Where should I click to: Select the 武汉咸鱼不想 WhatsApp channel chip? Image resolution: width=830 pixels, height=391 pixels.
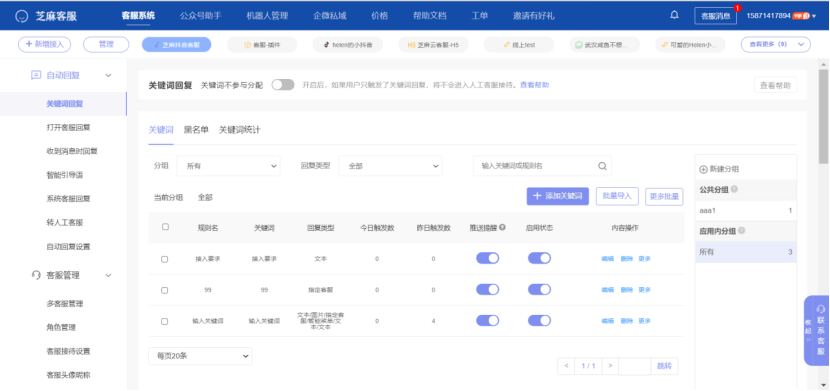point(605,45)
